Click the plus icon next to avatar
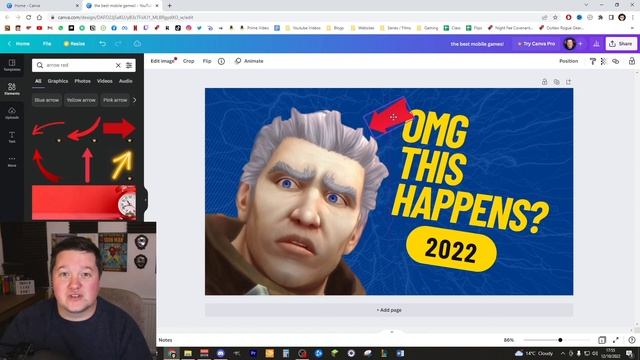The image size is (640, 360). tap(580, 44)
